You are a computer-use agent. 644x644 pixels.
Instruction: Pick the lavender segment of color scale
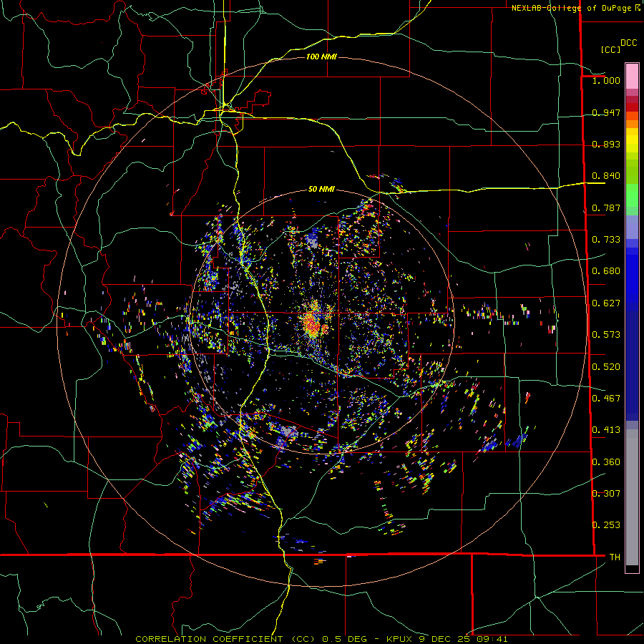pyautogui.click(x=632, y=227)
